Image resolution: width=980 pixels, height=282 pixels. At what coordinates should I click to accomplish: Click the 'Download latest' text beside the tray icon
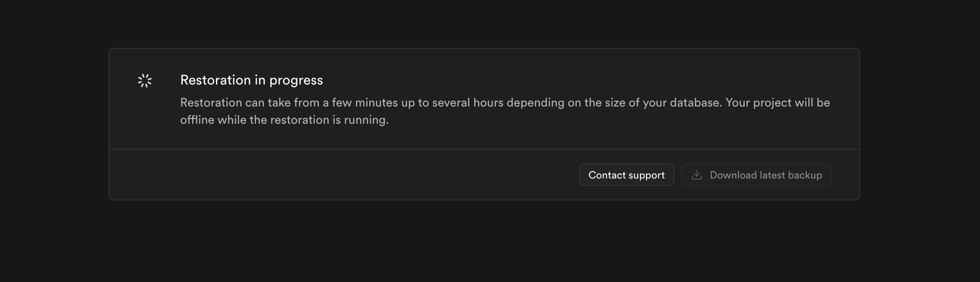(746, 175)
